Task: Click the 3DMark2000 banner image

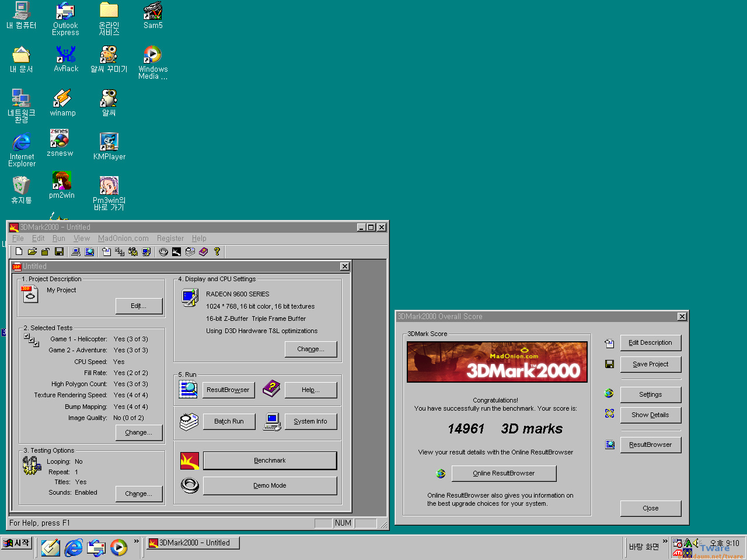Action: coord(497,362)
